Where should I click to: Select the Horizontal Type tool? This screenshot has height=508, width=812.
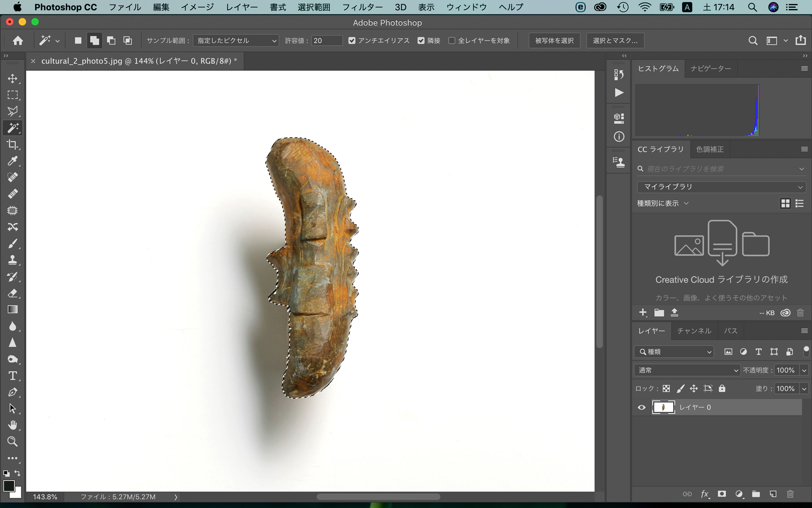(13, 375)
